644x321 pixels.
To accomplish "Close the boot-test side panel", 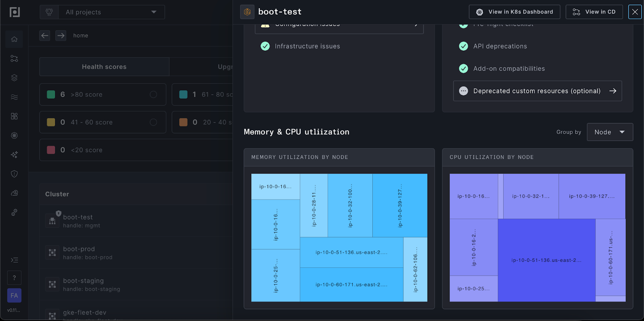I will coord(635,12).
